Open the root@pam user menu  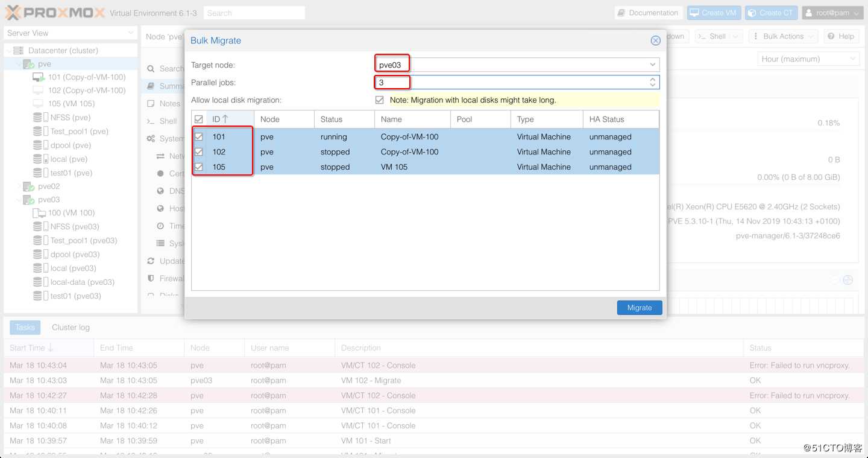click(x=832, y=13)
